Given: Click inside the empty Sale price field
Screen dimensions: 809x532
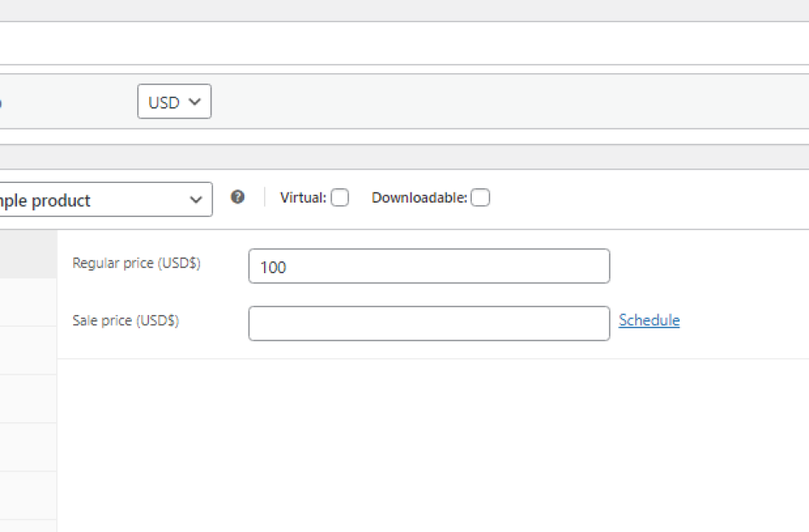Looking at the screenshot, I should coord(428,323).
